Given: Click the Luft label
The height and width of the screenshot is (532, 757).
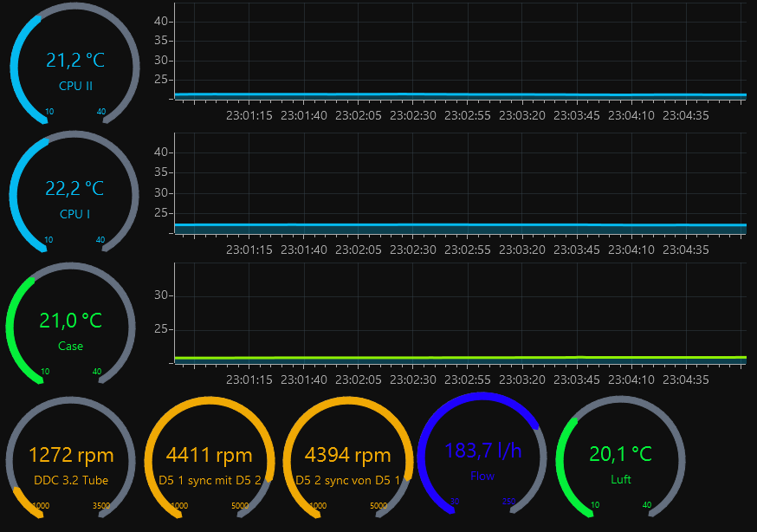Looking at the screenshot, I should (621, 479).
